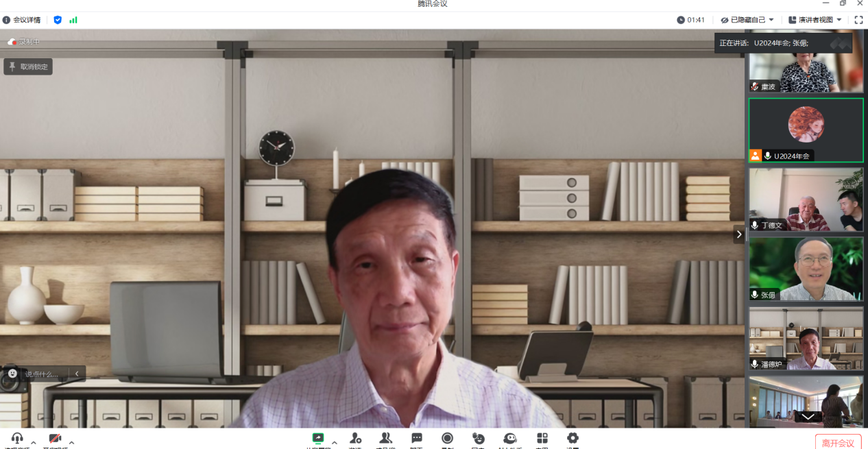The height and width of the screenshot is (449, 868).
Task: Toggle audio with the headset icon
Action: pos(17,439)
